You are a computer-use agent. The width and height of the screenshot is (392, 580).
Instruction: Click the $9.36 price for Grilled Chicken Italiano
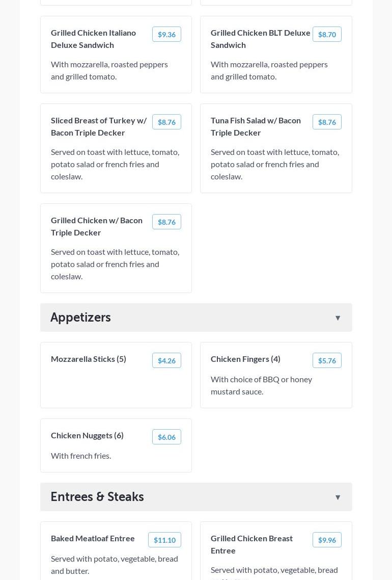pos(166,34)
